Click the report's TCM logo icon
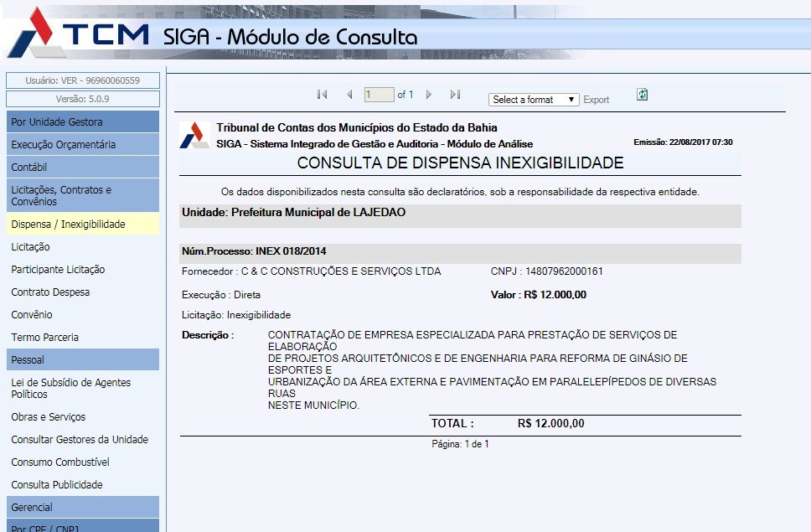 pos(195,135)
